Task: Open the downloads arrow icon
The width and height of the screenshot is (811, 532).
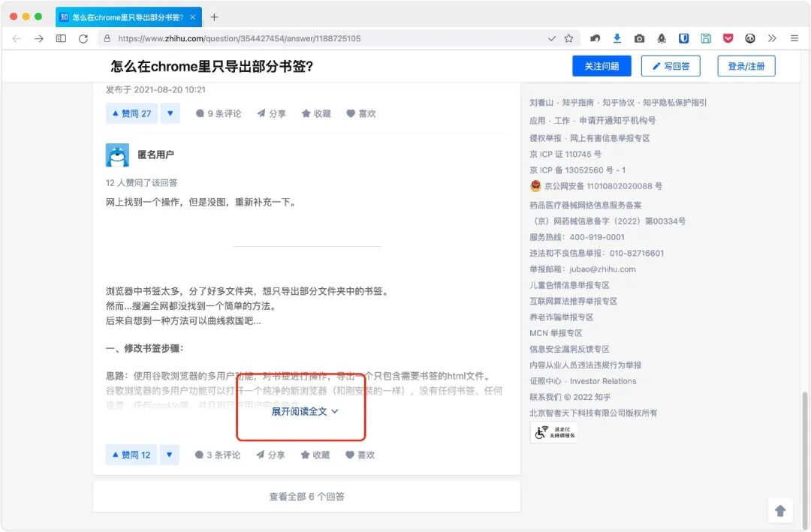Action: tap(617, 38)
